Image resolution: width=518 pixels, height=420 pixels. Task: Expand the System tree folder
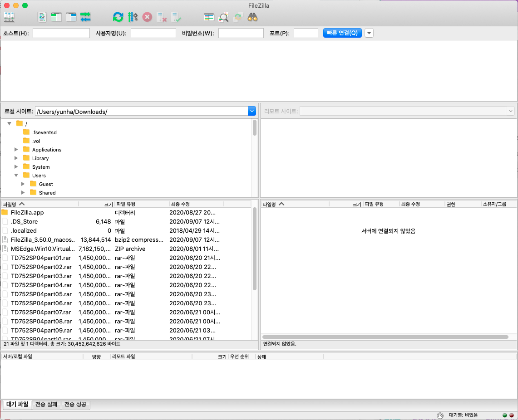pos(16,166)
